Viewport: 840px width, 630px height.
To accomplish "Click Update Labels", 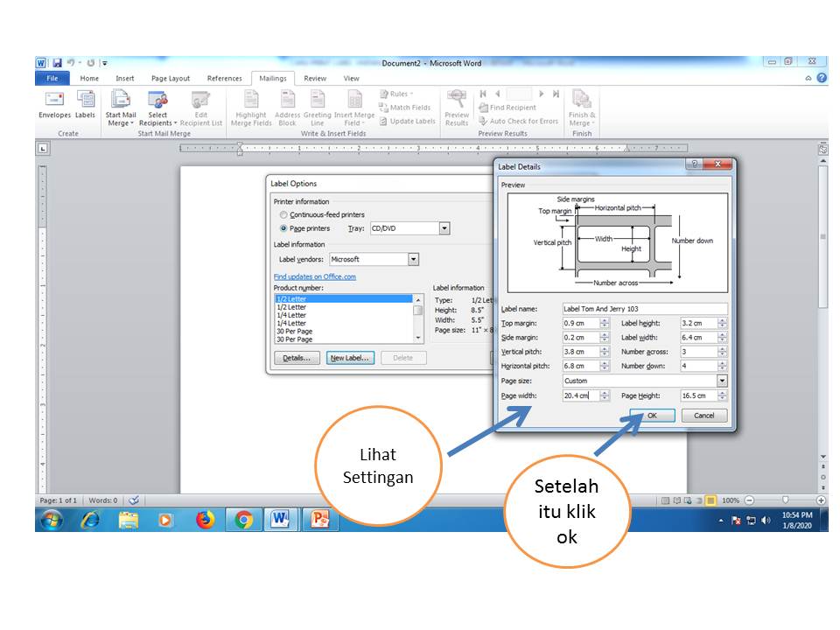I will tap(408, 122).
